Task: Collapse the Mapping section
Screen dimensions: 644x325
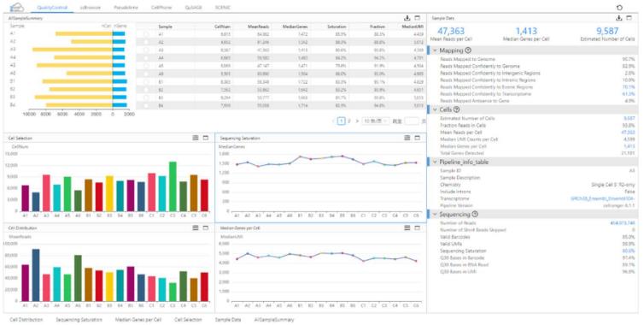Action: pos(435,50)
